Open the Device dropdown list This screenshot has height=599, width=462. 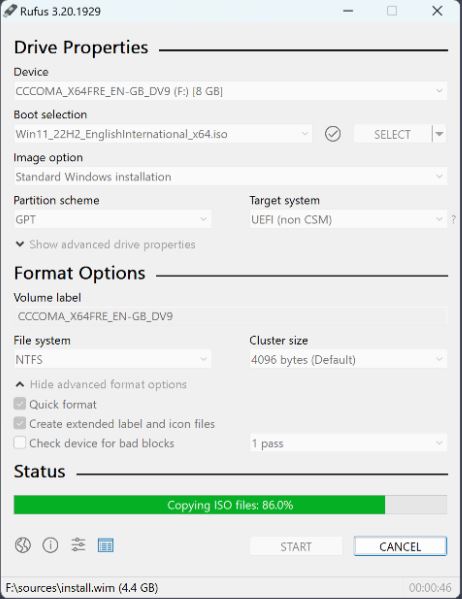(230, 91)
